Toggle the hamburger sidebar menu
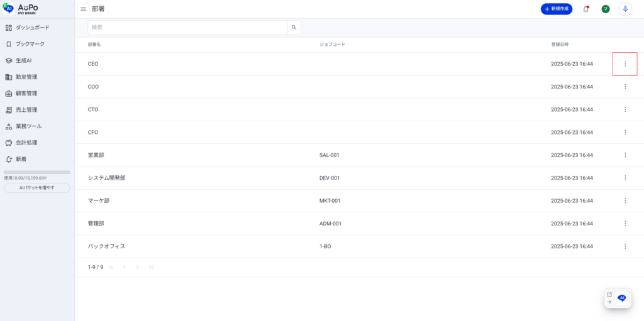The image size is (644, 321). (83, 9)
